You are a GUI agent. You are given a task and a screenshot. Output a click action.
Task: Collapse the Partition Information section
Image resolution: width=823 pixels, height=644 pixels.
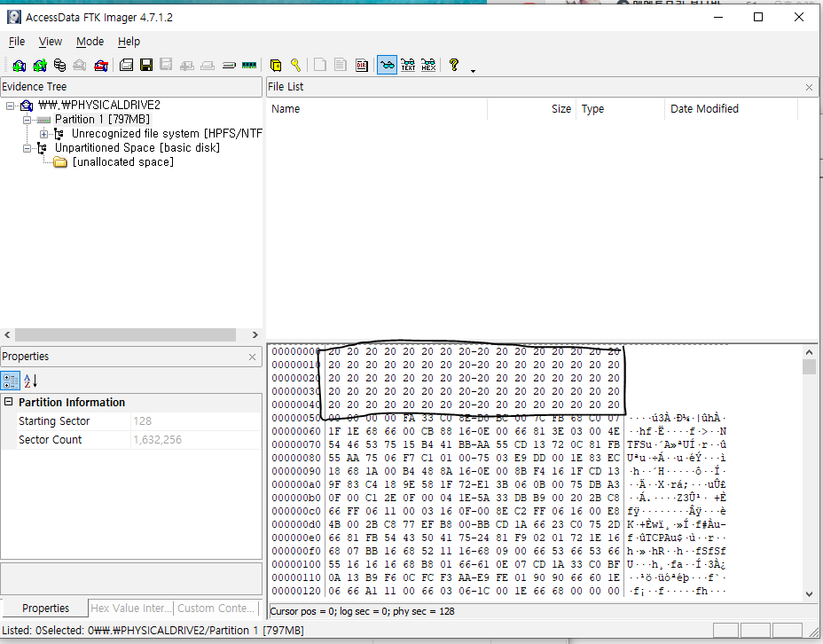pos(8,402)
